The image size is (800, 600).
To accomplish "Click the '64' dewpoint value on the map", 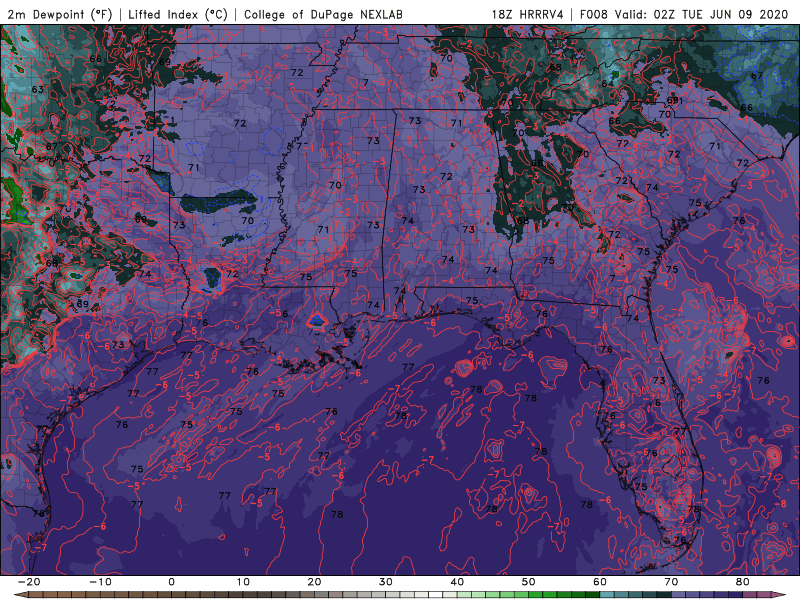I will point(607,84).
